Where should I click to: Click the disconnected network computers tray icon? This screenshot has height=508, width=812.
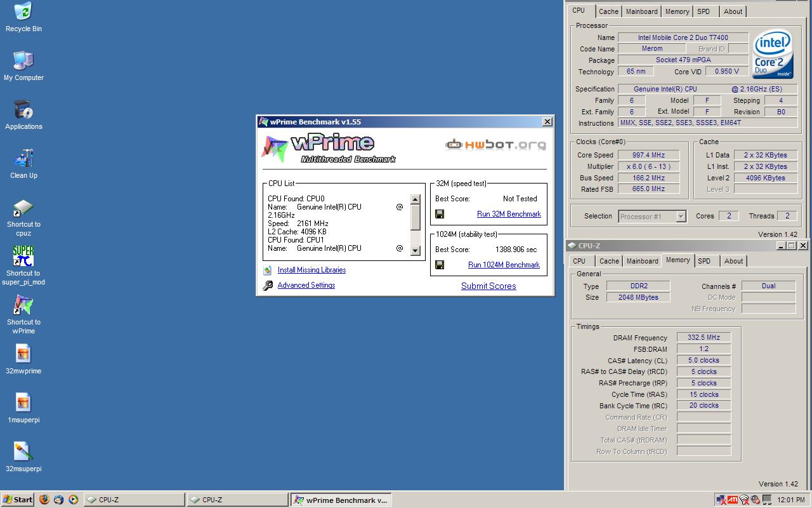721,500
